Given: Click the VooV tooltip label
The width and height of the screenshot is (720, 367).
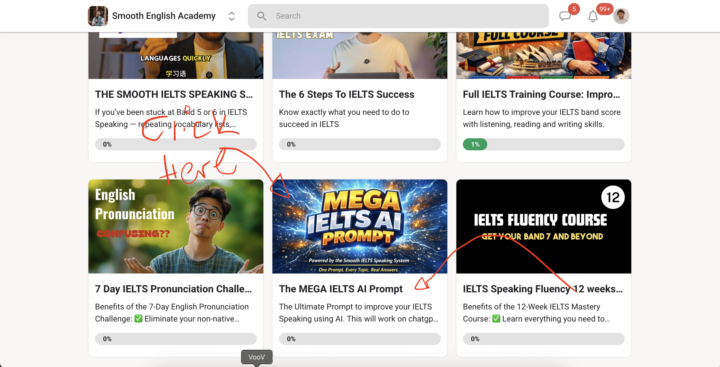Looking at the screenshot, I should coord(257,357).
